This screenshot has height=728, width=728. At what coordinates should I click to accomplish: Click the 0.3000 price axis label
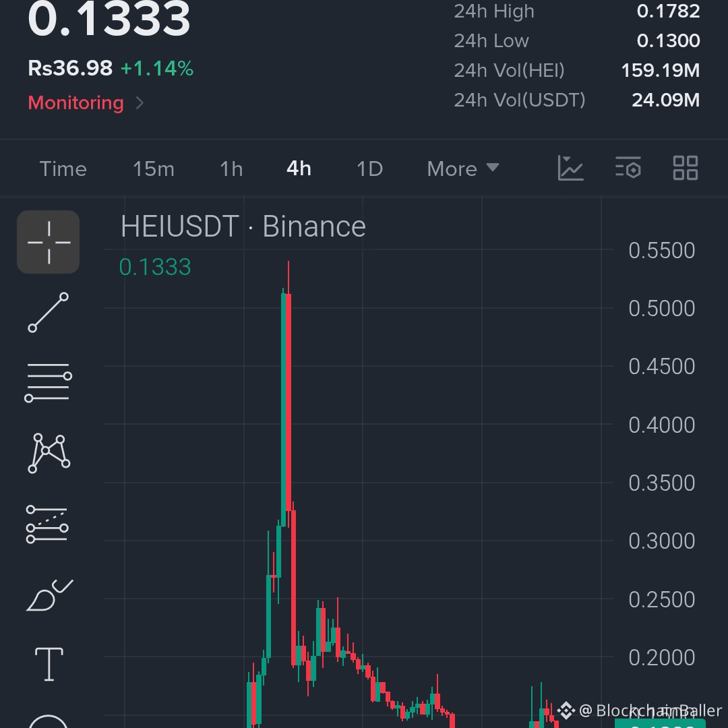[x=662, y=541]
